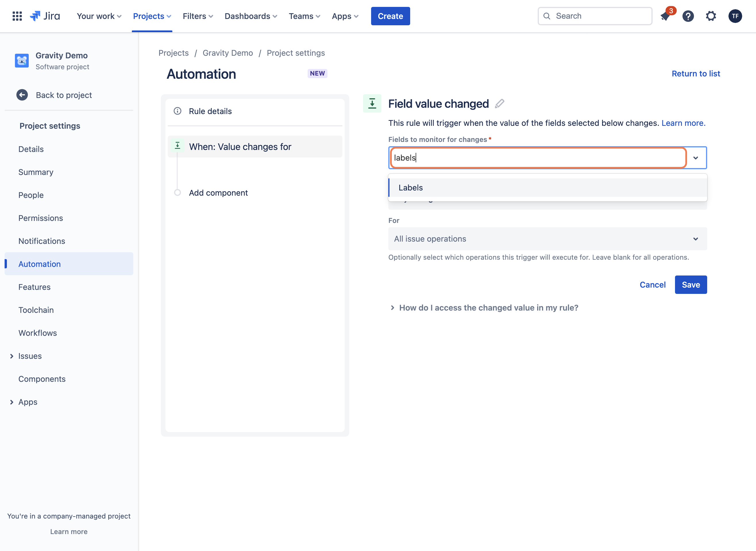The height and width of the screenshot is (551, 756).
Task: Open Permissions in project settings
Action: (41, 218)
